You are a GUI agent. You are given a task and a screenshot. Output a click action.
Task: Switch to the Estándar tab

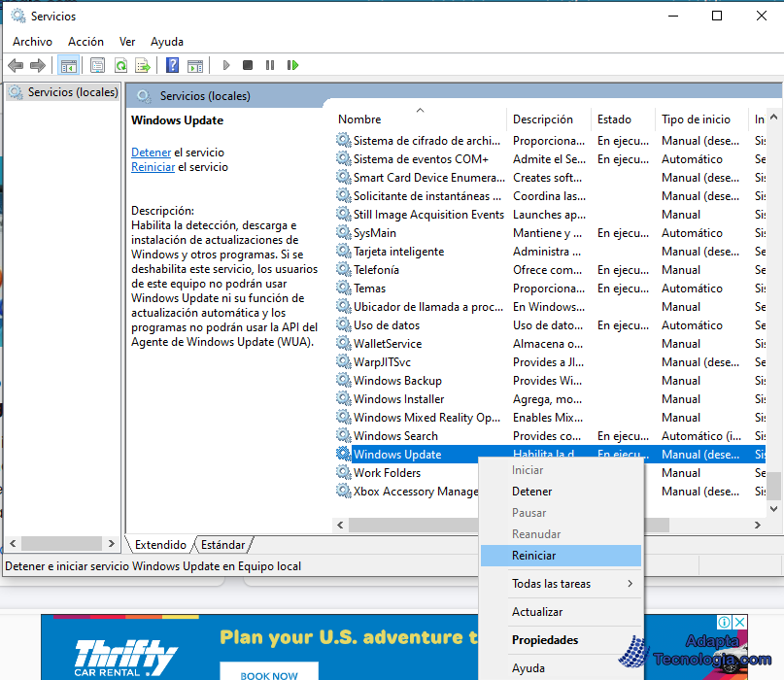(x=223, y=545)
